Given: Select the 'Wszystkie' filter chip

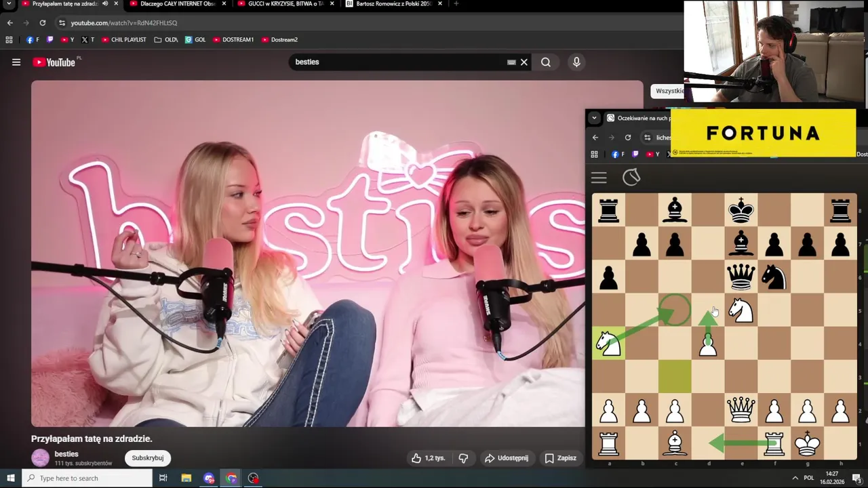Looking at the screenshot, I should (669, 91).
